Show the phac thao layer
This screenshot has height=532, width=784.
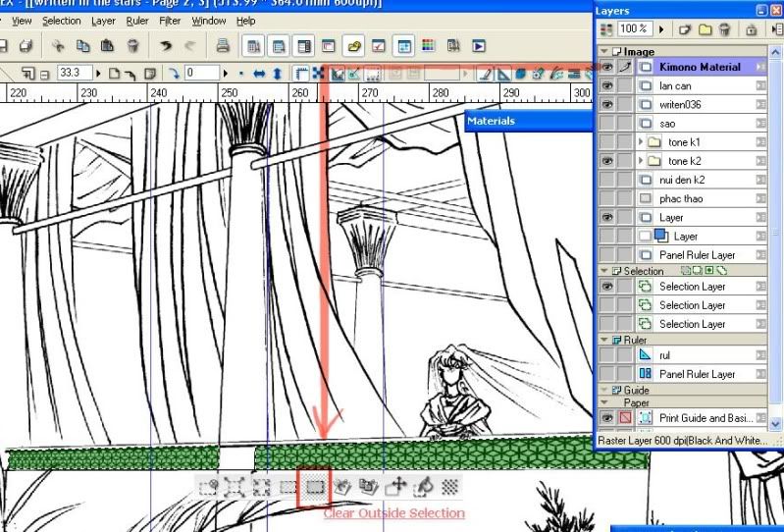click(606, 198)
